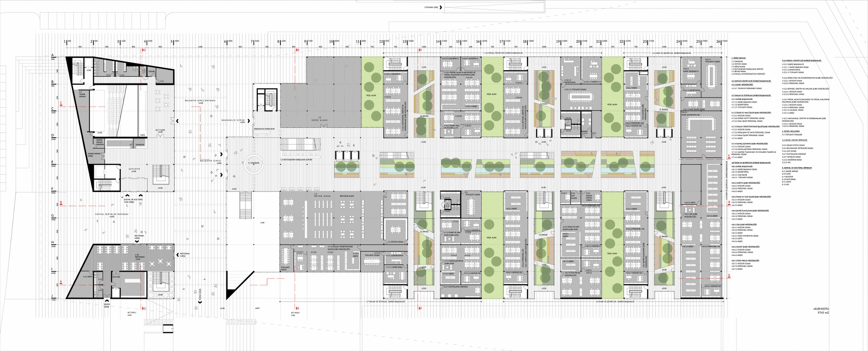Select the Sergi Alanı exhibition hall label

pos(319,118)
